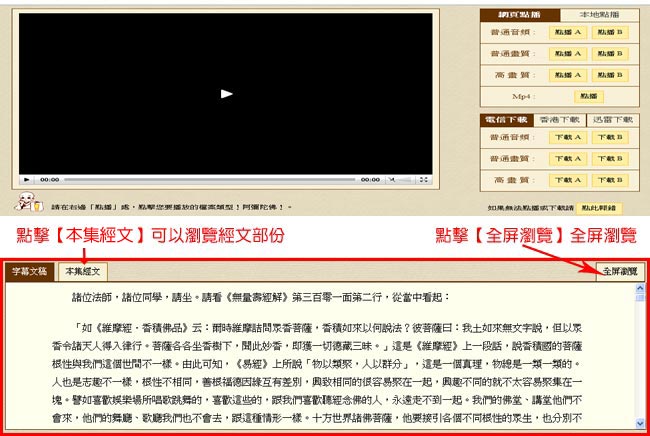Play 普通音頻 using 點播 A
Viewport: 650px width, 436px height.
567,33
